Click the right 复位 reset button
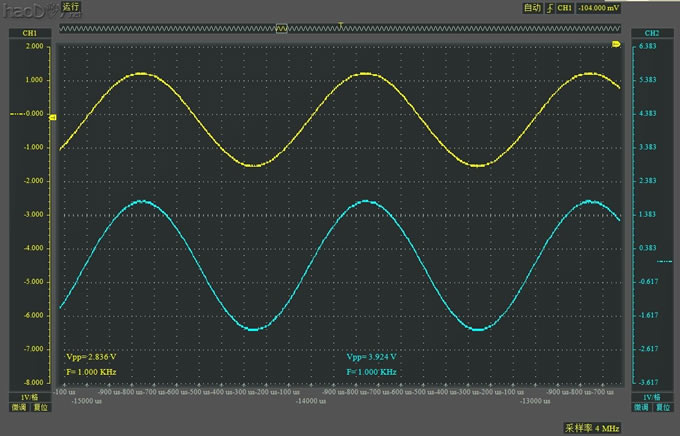The image size is (680, 436). (662, 408)
